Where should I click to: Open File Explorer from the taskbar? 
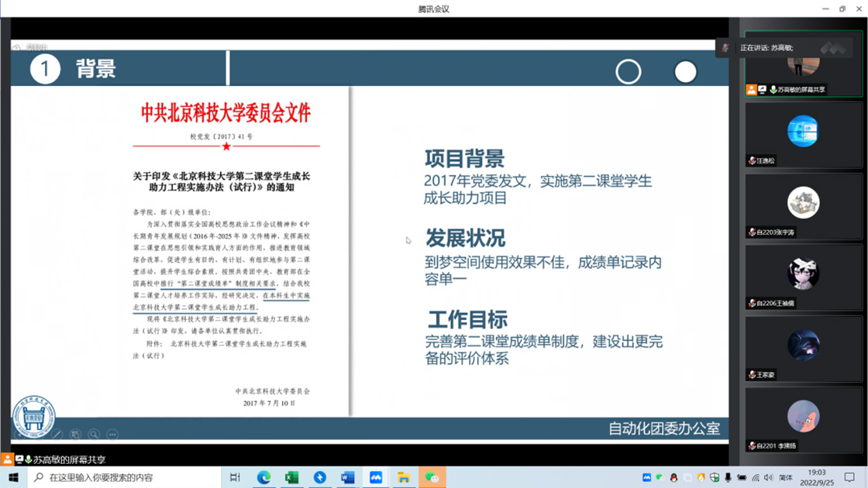point(404,477)
